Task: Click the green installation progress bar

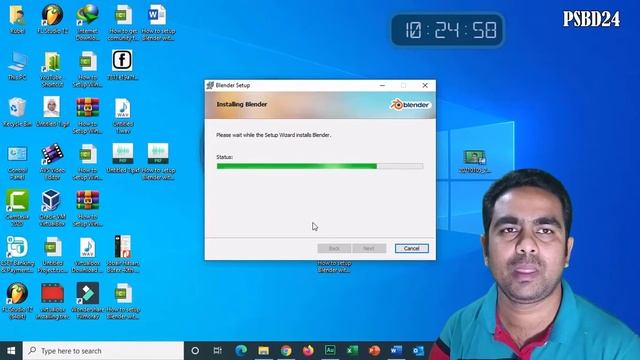Action: [320, 166]
